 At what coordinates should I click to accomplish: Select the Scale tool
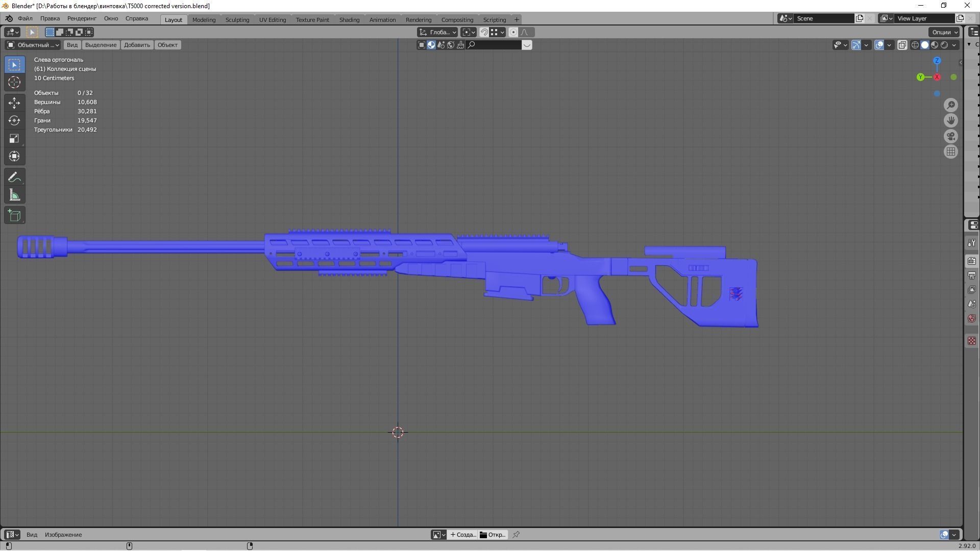pyautogui.click(x=14, y=138)
